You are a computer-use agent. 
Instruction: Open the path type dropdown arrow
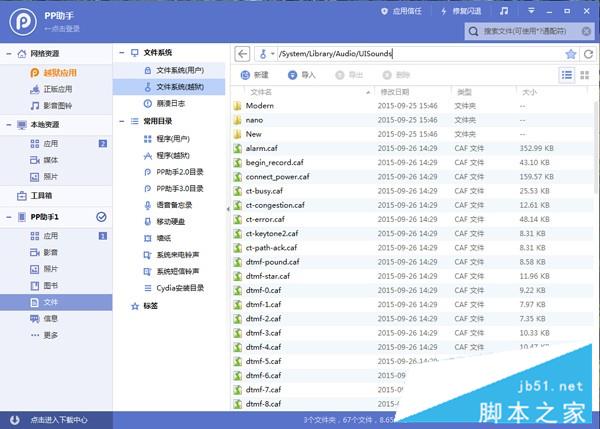(x=273, y=54)
